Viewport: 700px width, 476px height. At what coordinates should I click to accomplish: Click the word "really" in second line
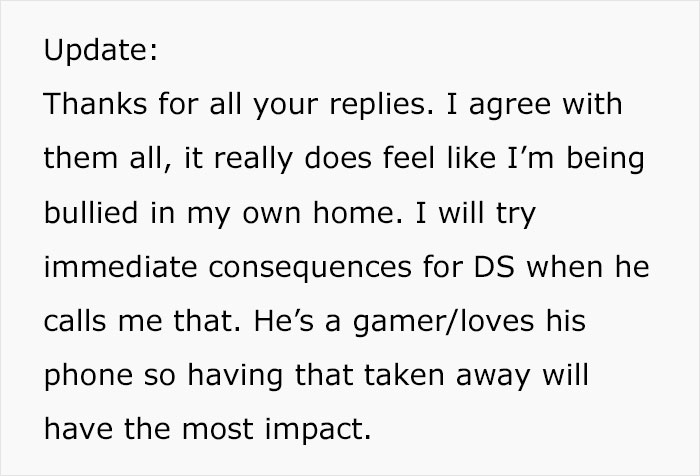(253, 160)
